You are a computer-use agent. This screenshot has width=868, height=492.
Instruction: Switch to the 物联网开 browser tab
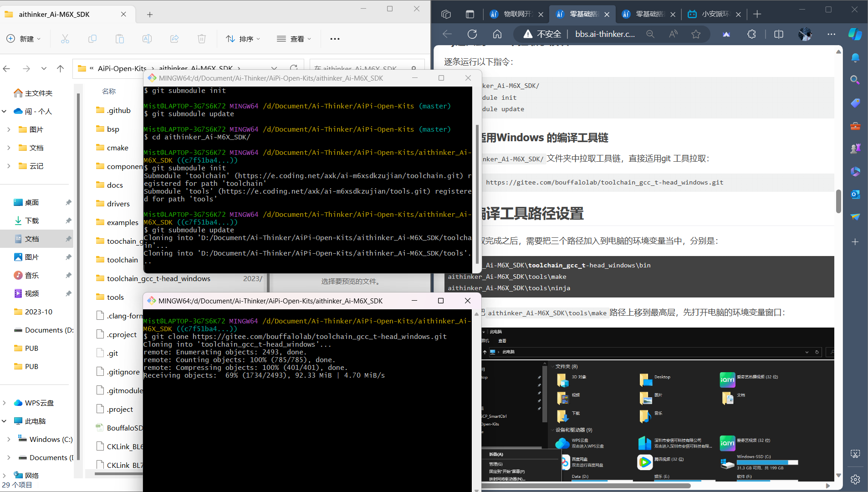coord(517,15)
